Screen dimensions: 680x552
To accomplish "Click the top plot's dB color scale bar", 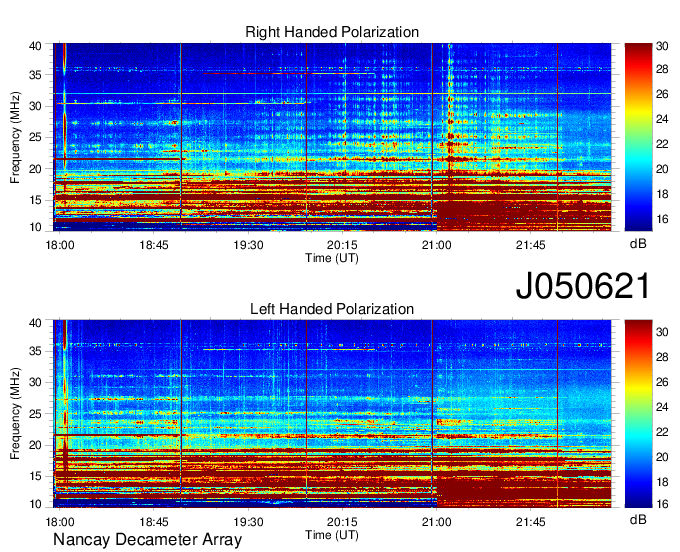I will [x=638, y=137].
